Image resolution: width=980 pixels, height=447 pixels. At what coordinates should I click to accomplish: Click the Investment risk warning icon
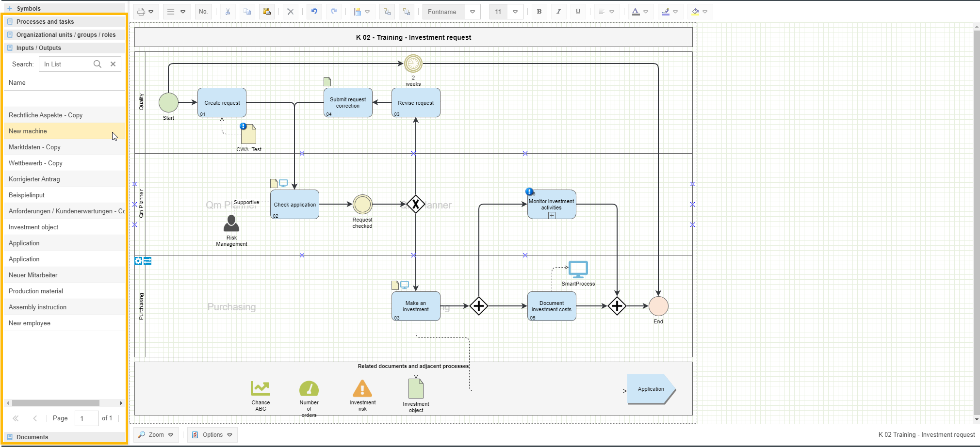(x=362, y=389)
